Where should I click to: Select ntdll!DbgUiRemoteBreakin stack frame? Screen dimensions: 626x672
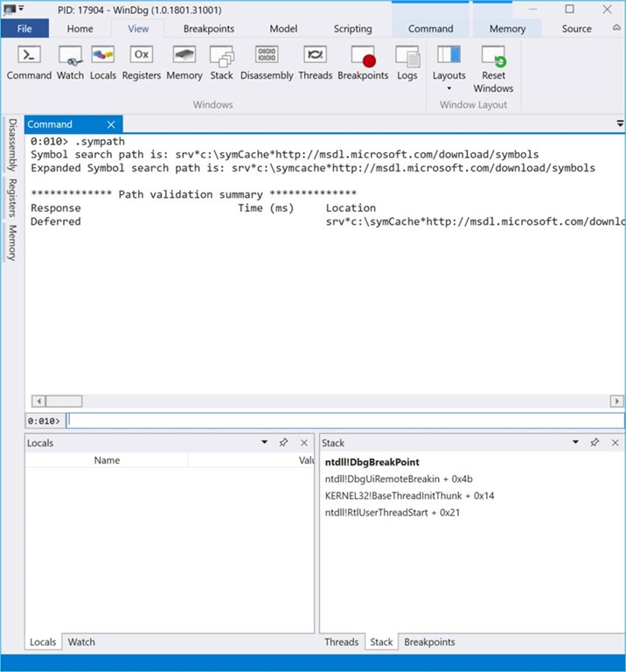pos(399,479)
